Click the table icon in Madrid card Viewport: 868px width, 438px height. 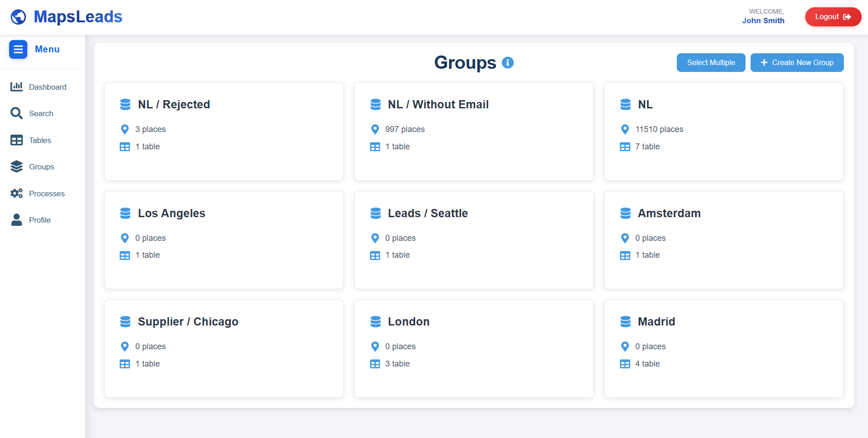[625, 364]
